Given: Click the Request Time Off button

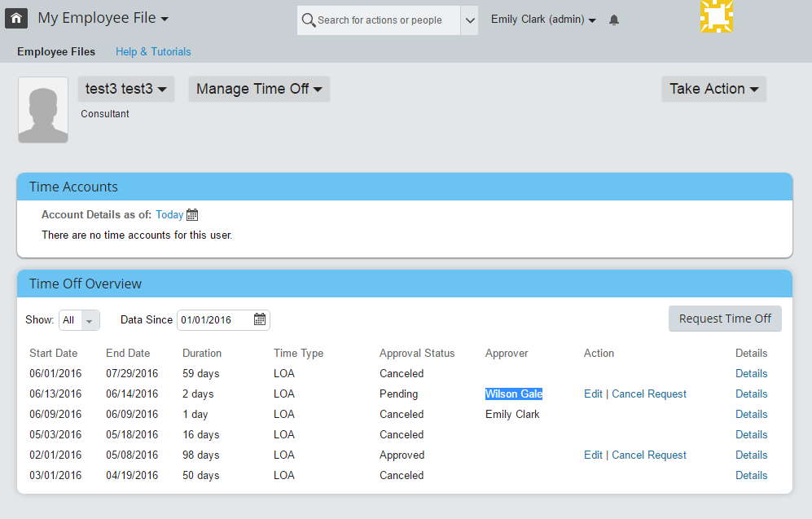Looking at the screenshot, I should click(725, 319).
